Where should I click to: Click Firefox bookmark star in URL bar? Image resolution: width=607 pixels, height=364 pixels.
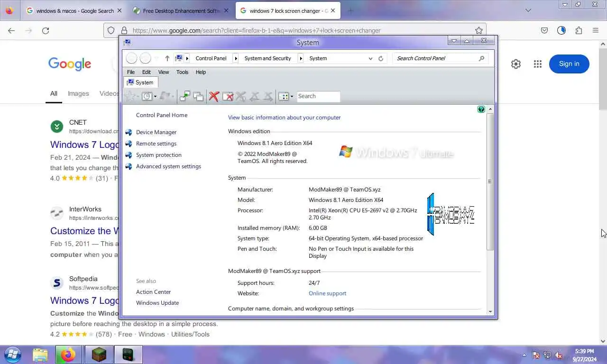[479, 30]
